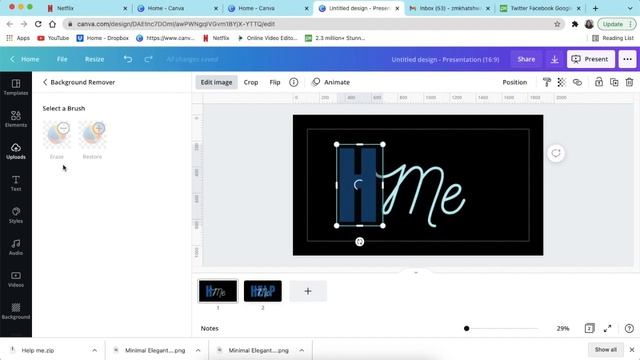This screenshot has height=360, width=640.
Task: Select the Erase brush
Action: coord(57,140)
